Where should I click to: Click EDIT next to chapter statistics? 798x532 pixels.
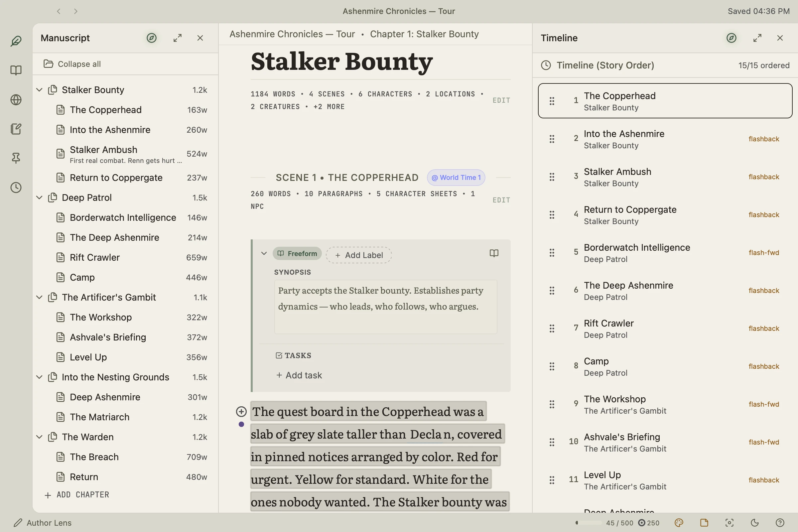[x=501, y=100]
